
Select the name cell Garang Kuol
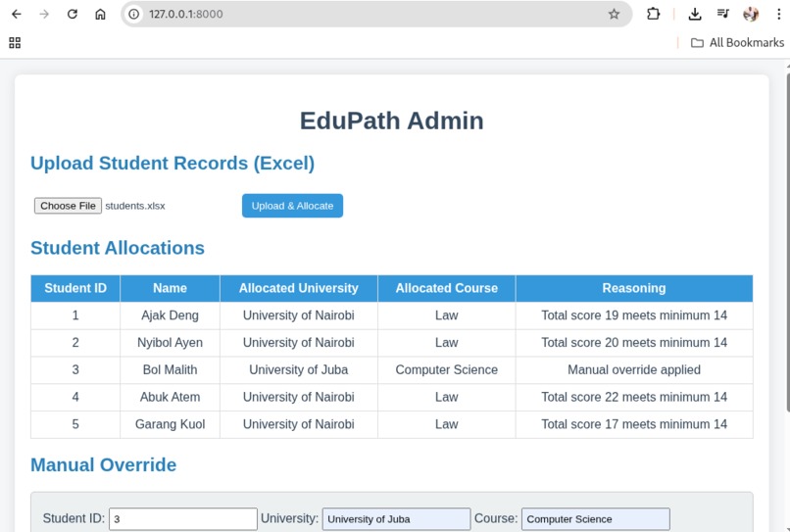170,424
